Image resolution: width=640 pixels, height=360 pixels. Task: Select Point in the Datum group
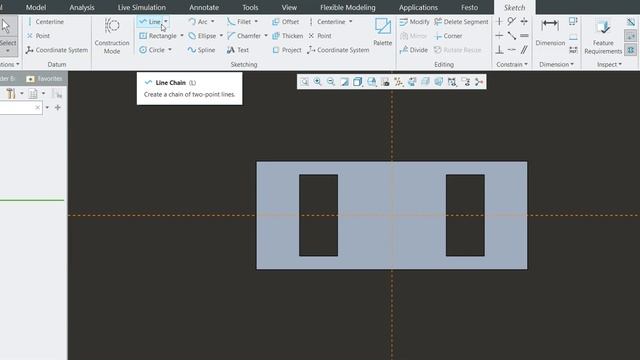pyautogui.click(x=38, y=36)
